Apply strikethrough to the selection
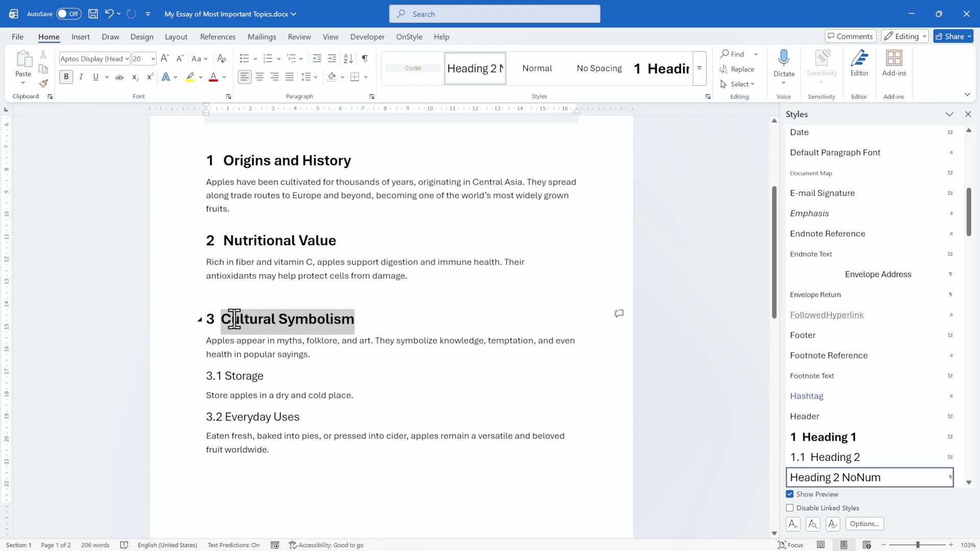The width and height of the screenshot is (980, 551). click(x=119, y=77)
